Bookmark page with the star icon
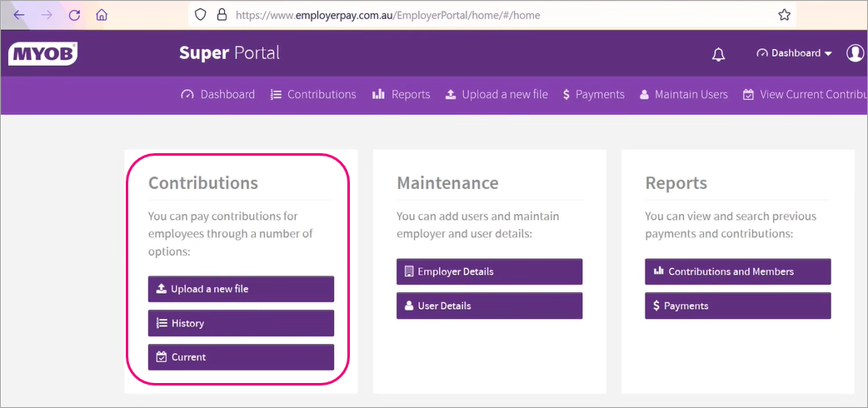 pyautogui.click(x=784, y=14)
